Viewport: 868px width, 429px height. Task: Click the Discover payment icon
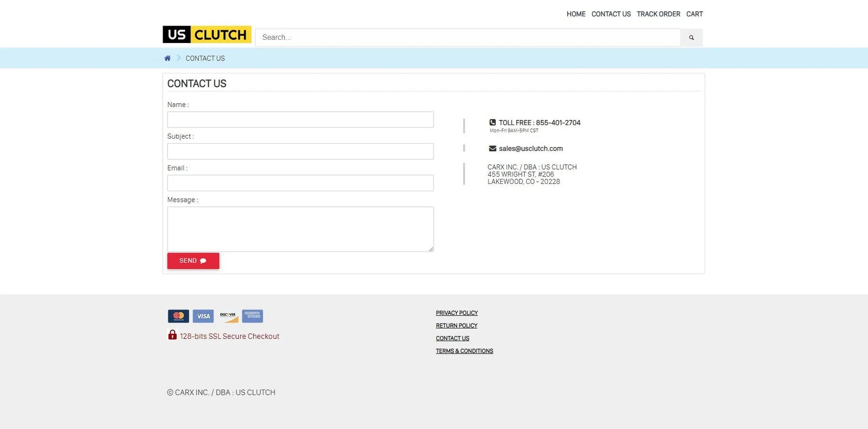[228, 316]
